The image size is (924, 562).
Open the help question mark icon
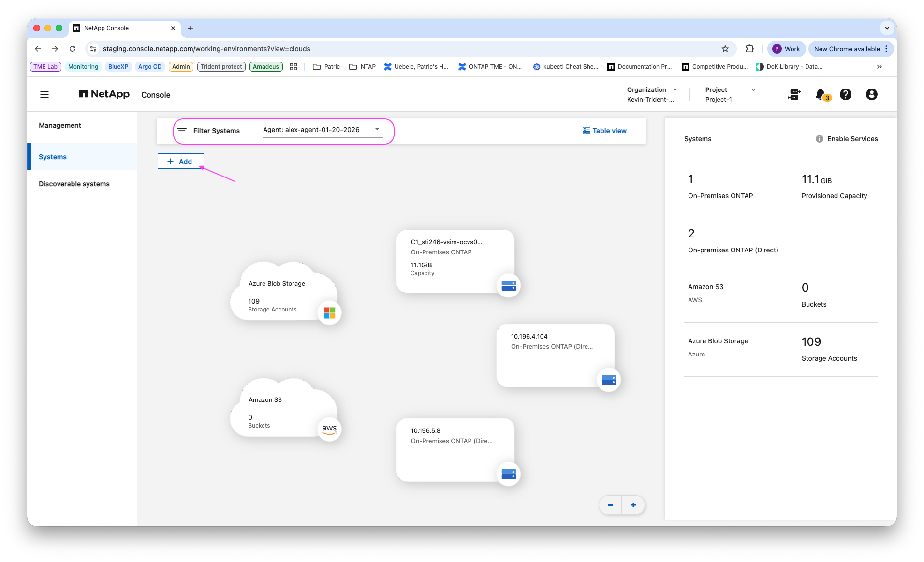click(845, 94)
